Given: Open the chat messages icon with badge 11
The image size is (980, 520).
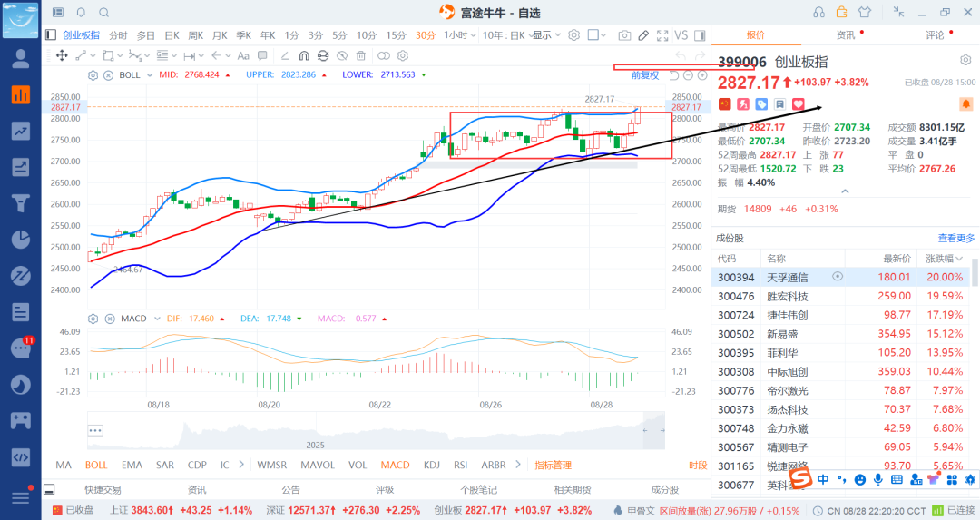Looking at the screenshot, I should (x=21, y=348).
